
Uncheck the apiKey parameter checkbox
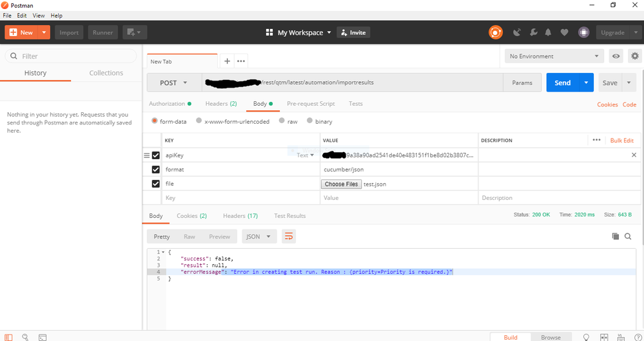pos(155,155)
